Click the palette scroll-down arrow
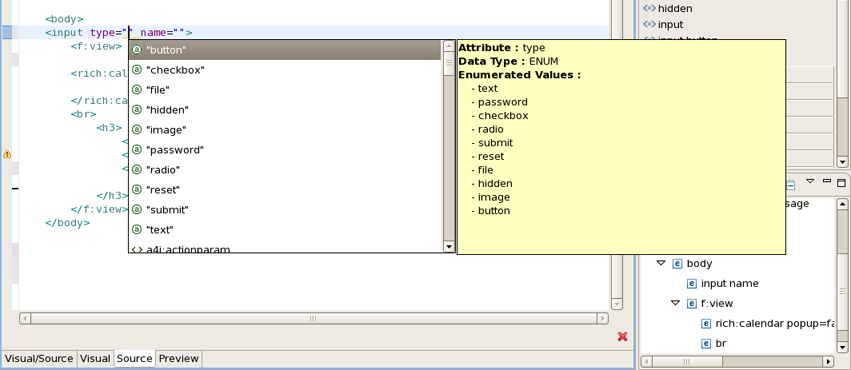Screen dimensions: 851x370 pos(842,162)
